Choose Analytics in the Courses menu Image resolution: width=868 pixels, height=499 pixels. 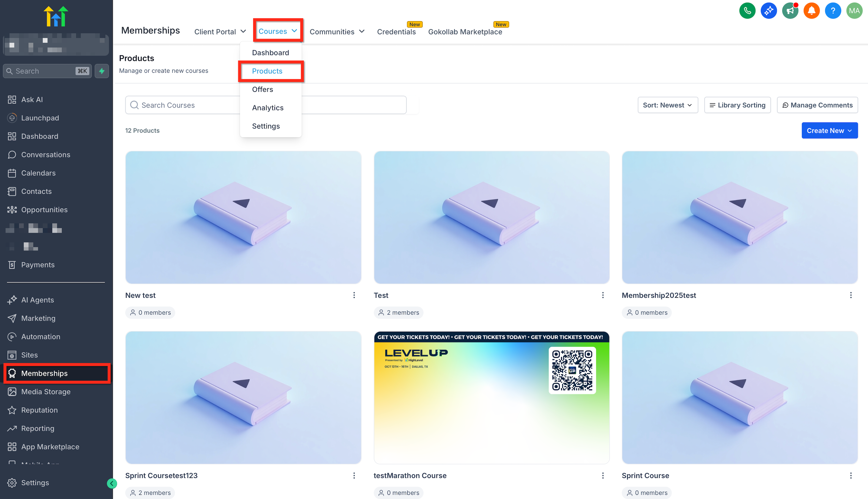pyautogui.click(x=268, y=108)
